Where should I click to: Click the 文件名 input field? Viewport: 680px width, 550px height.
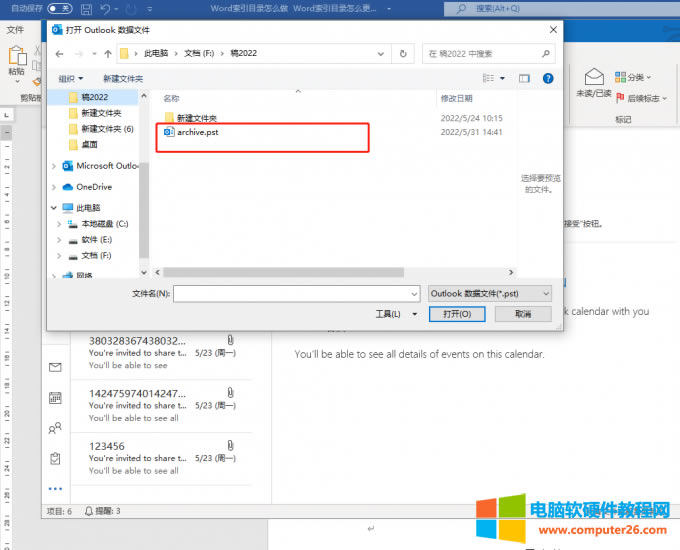point(297,294)
